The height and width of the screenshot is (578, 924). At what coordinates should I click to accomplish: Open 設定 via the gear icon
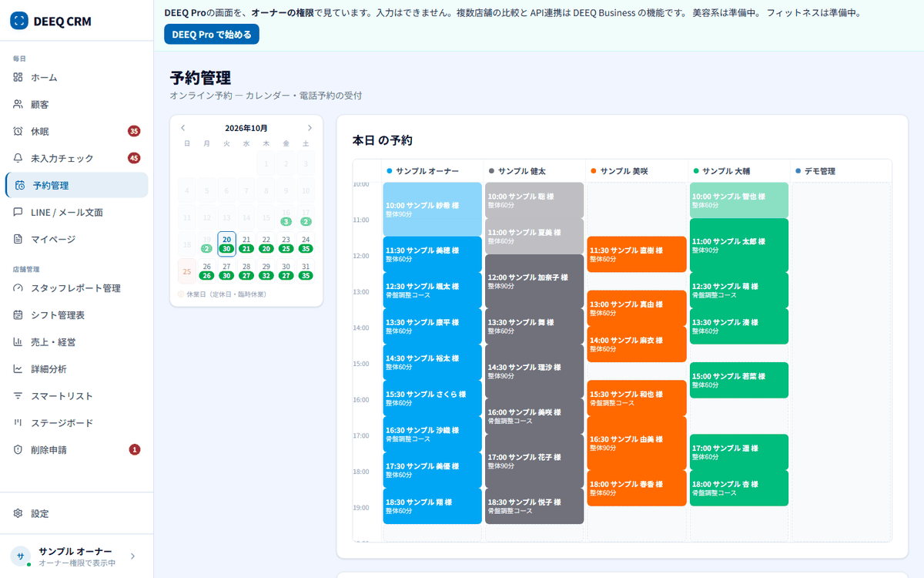18,513
